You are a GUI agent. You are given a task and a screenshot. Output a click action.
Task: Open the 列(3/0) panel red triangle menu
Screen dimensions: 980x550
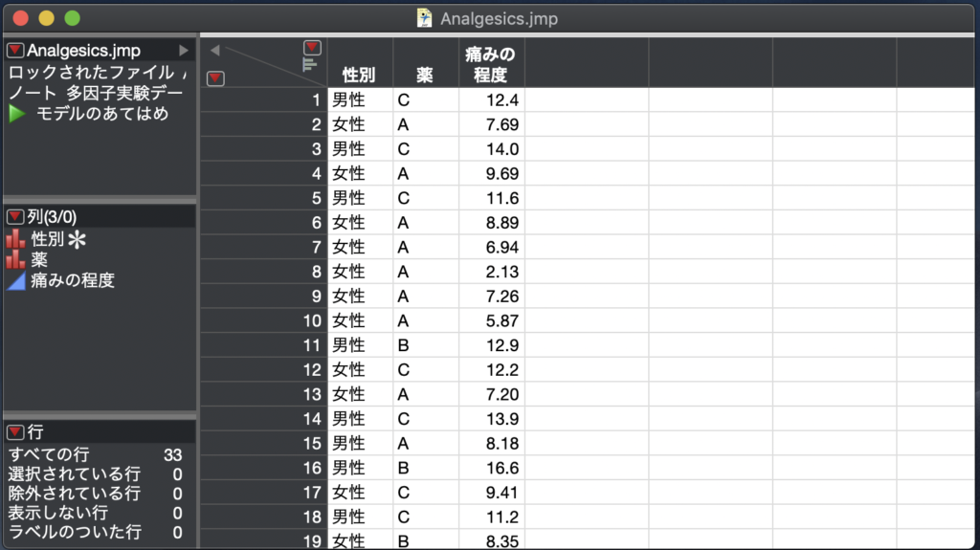tap(15, 217)
